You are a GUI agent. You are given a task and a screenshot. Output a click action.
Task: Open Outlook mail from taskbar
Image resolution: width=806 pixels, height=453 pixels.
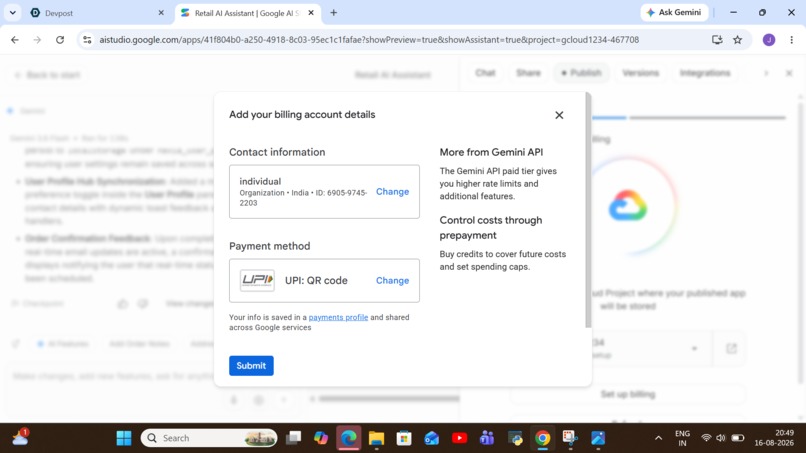click(432, 438)
